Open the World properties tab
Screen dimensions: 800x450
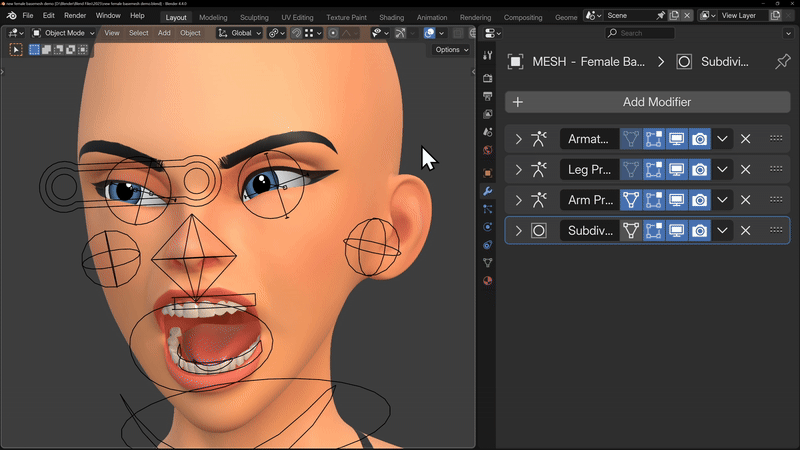488,150
